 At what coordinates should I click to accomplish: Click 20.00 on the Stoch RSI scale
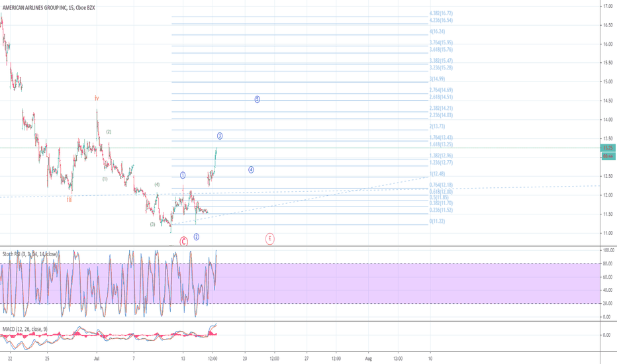[608, 303]
